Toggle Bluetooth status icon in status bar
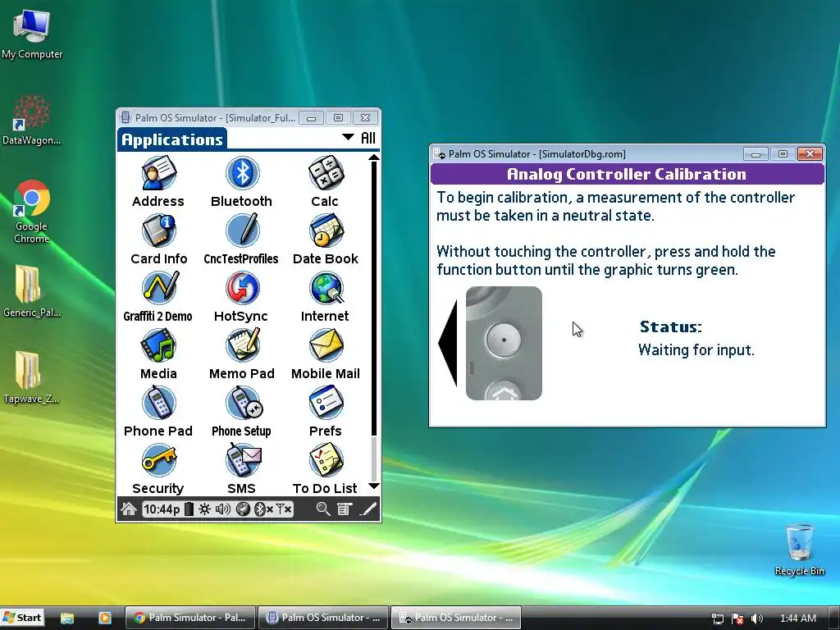Viewport: 840px width, 630px height. [x=262, y=509]
